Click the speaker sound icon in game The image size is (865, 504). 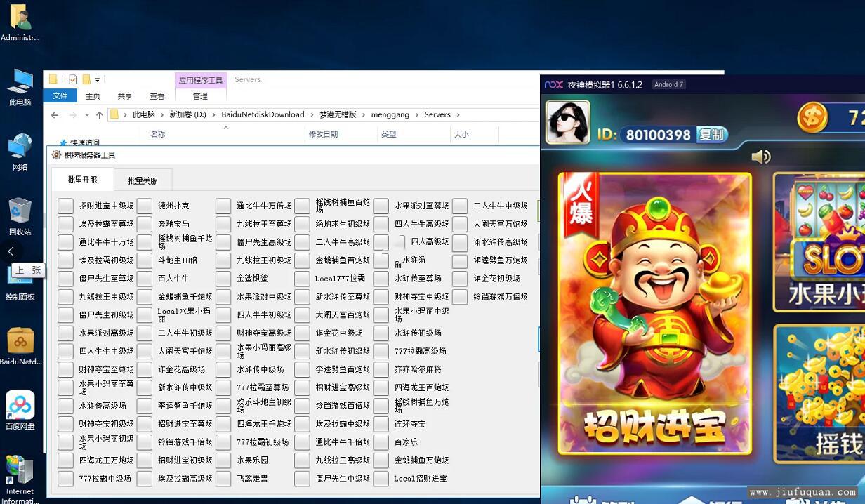coord(760,157)
